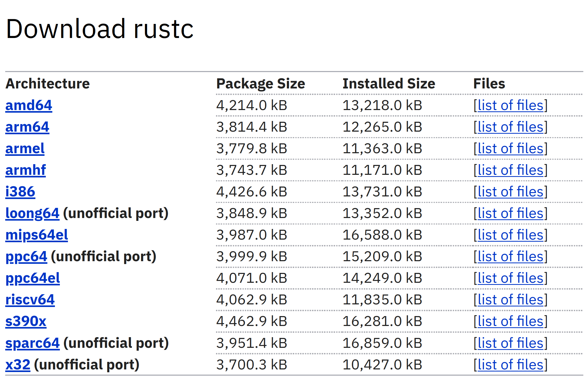Show list of files for i386
Screen dimensions: 588x378
coord(510,192)
